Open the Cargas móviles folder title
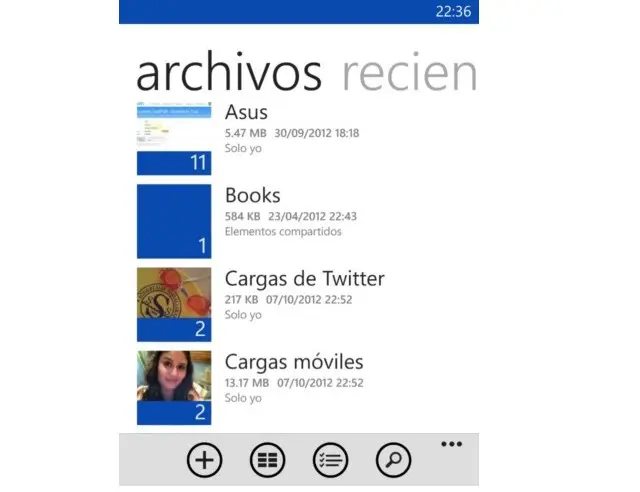 point(293,361)
